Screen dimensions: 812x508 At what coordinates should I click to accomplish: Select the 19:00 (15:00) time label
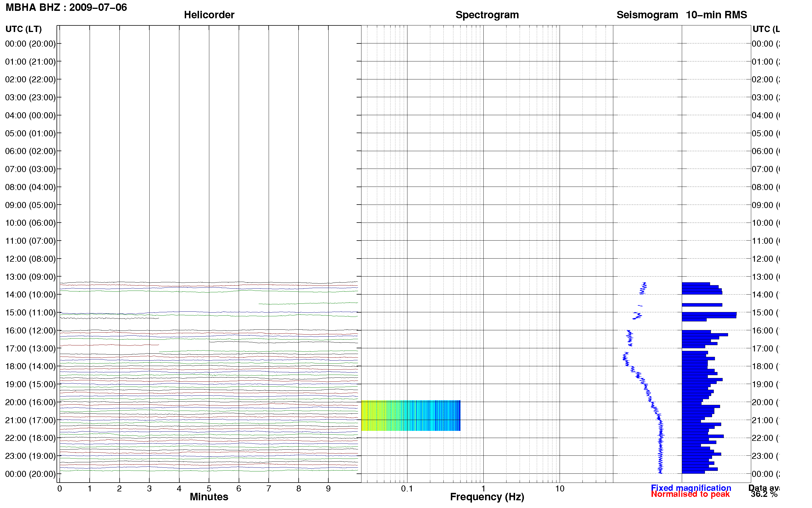30,384
